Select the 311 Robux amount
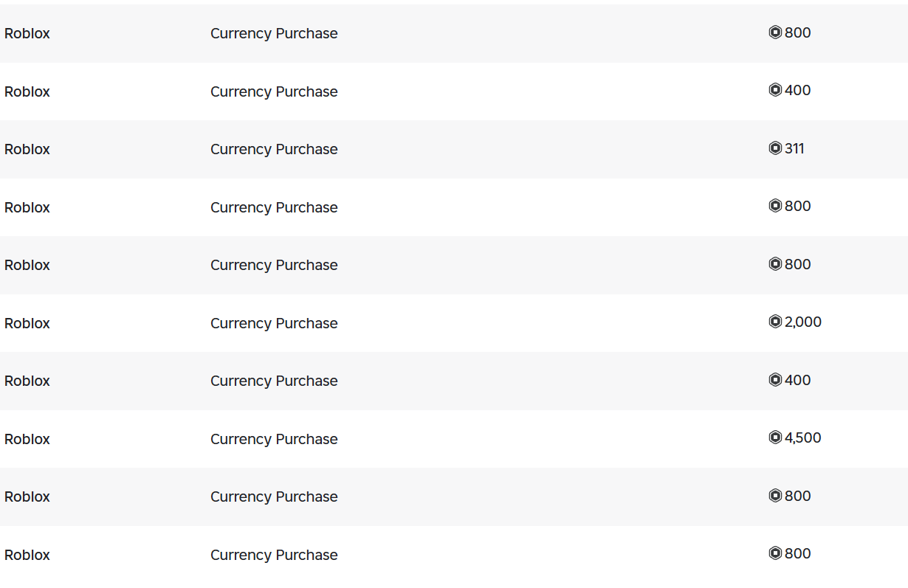908x588 pixels. 794,148
